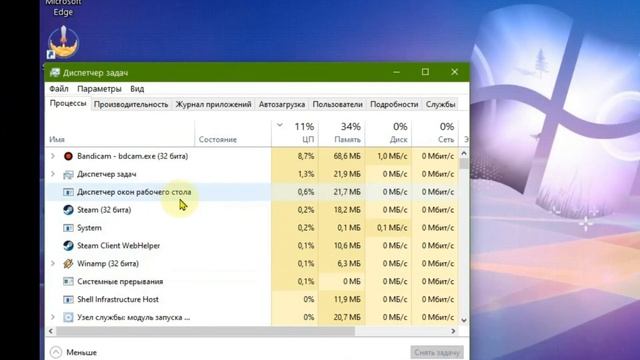640x360 pixels.
Task: Open the Файл menu
Action: [59, 89]
